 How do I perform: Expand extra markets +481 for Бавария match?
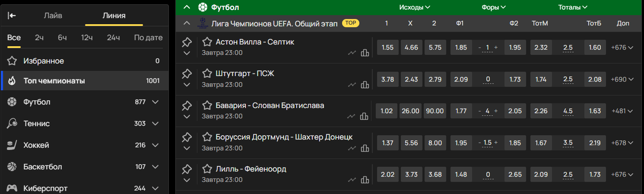622,111
